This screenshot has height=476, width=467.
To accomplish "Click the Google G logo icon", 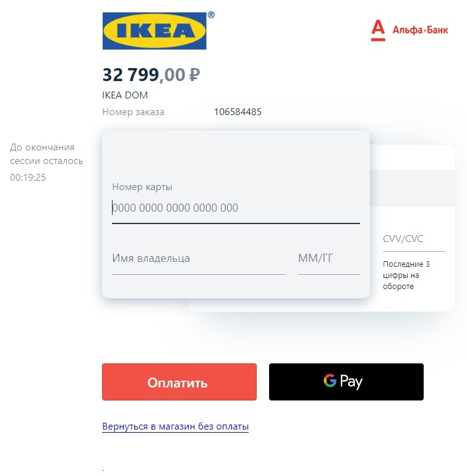I will pos(330,381).
